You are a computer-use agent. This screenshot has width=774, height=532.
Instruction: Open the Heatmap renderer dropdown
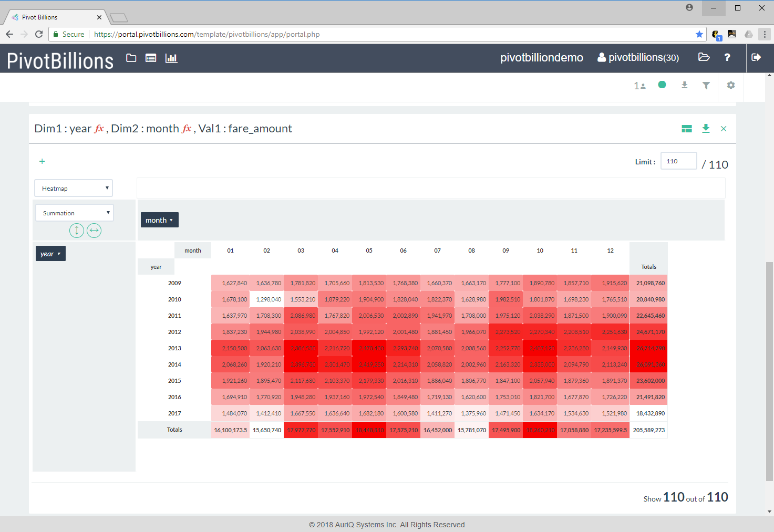[74, 188]
